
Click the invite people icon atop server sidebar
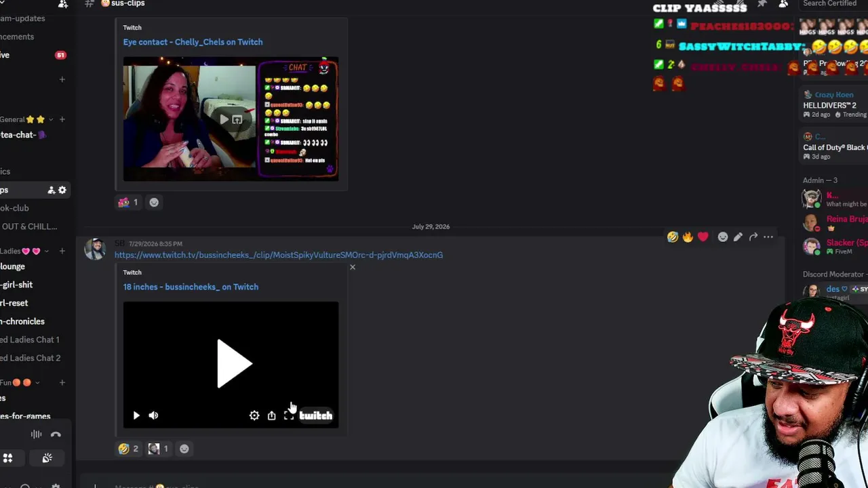pos(63,4)
